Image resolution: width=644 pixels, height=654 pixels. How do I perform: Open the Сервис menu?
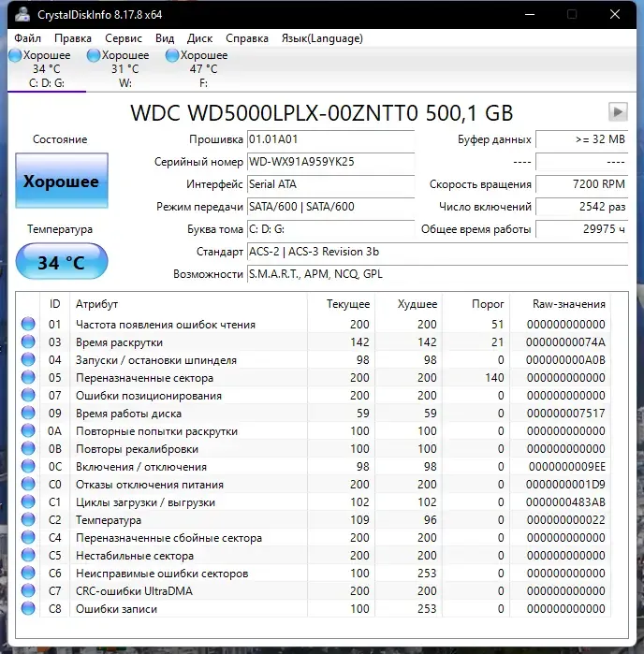point(124,38)
